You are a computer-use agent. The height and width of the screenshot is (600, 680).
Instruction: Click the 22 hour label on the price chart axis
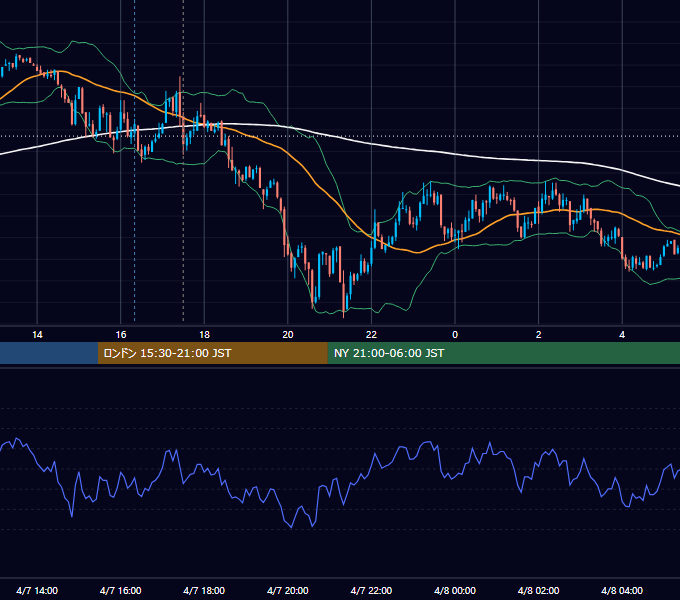[x=371, y=335]
